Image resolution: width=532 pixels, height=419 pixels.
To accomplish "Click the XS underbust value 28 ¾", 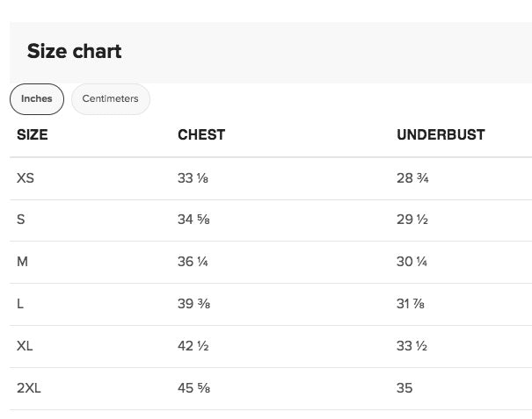I will click(412, 178).
